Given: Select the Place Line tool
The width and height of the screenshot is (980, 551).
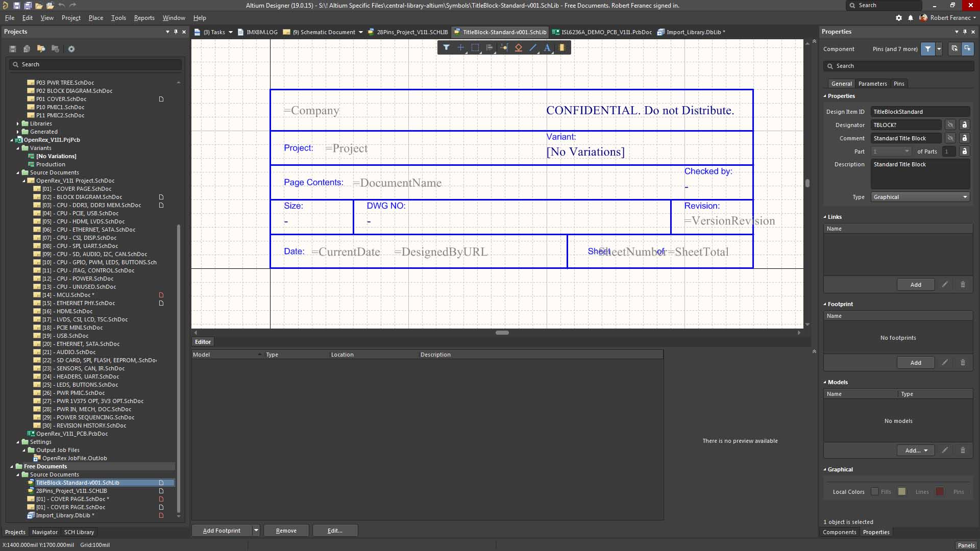Looking at the screenshot, I should 533,47.
